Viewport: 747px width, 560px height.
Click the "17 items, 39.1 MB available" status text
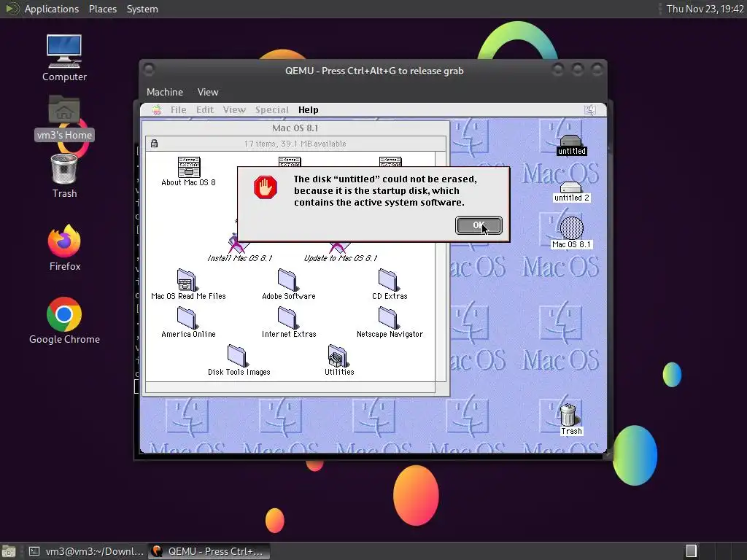[295, 144]
